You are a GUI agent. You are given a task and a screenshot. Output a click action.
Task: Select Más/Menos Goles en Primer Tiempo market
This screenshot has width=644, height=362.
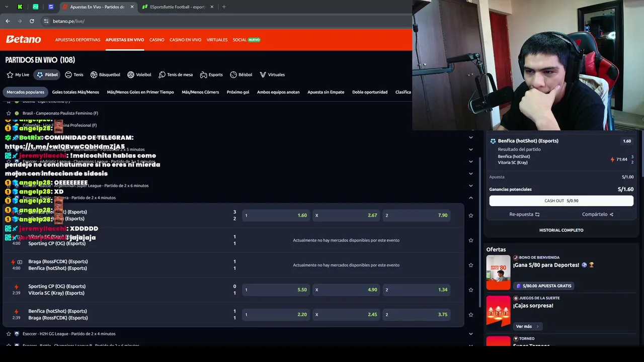140,92
